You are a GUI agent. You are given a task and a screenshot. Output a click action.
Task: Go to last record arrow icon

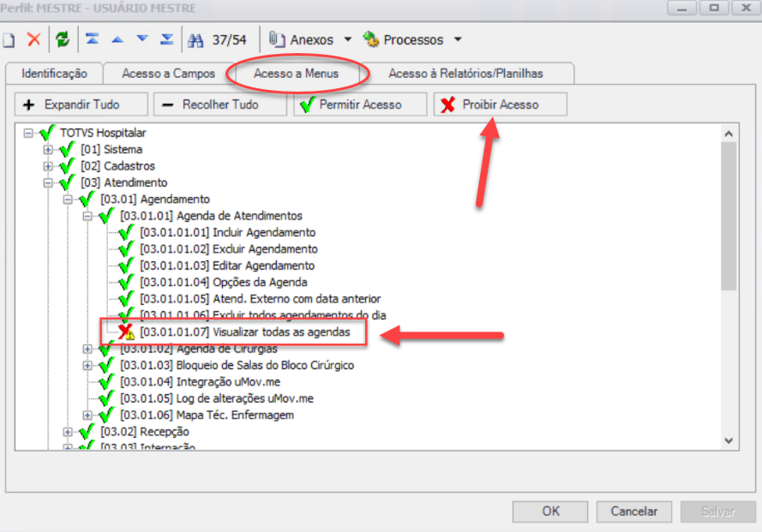[166, 39]
